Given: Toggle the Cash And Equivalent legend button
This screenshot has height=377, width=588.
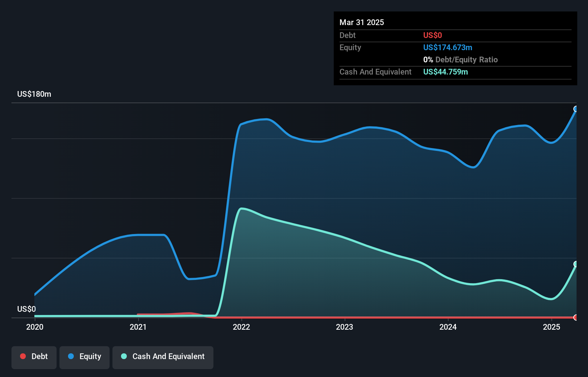Looking at the screenshot, I should 163,357.
